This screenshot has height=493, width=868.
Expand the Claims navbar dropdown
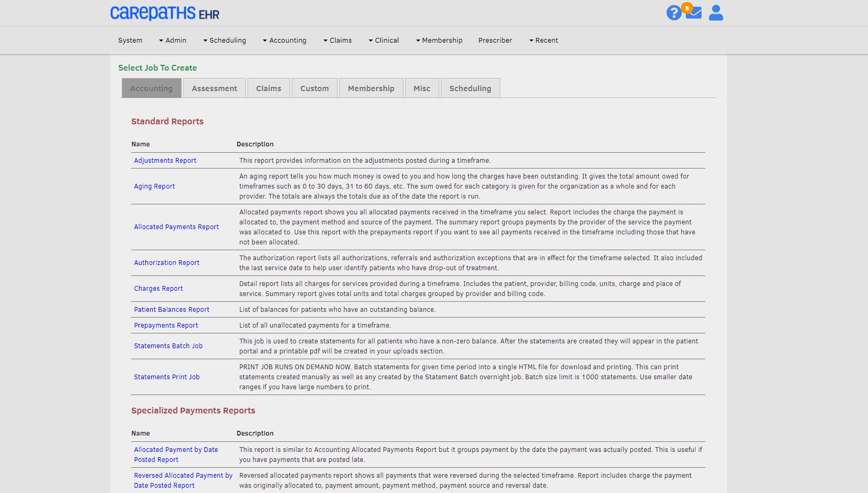[x=338, y=41]
